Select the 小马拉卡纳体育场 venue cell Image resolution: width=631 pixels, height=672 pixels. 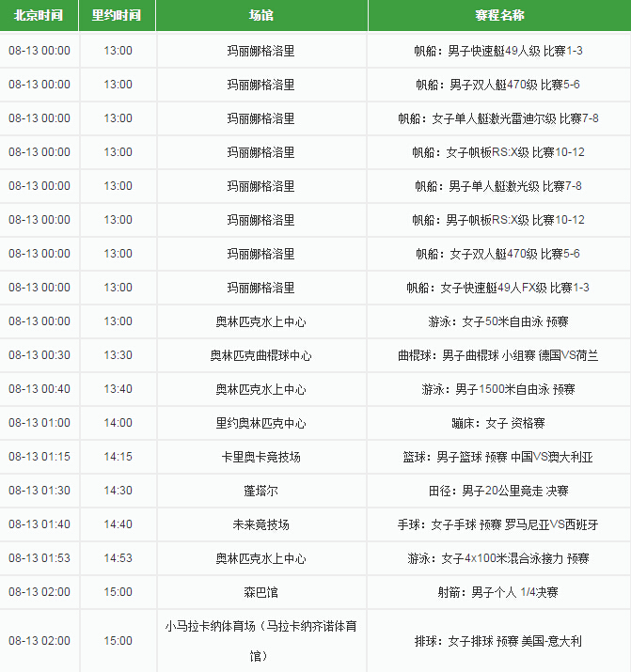click(x=260, y=641)
